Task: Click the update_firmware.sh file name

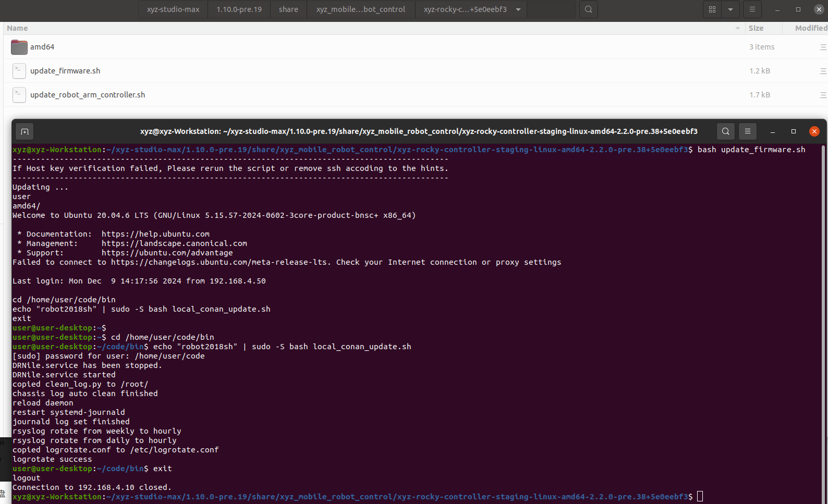Action: click(65, 71)
